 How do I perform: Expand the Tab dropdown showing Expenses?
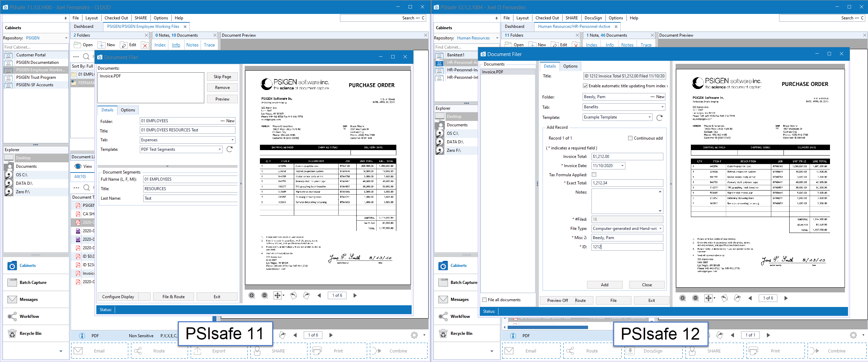(232, 140)
